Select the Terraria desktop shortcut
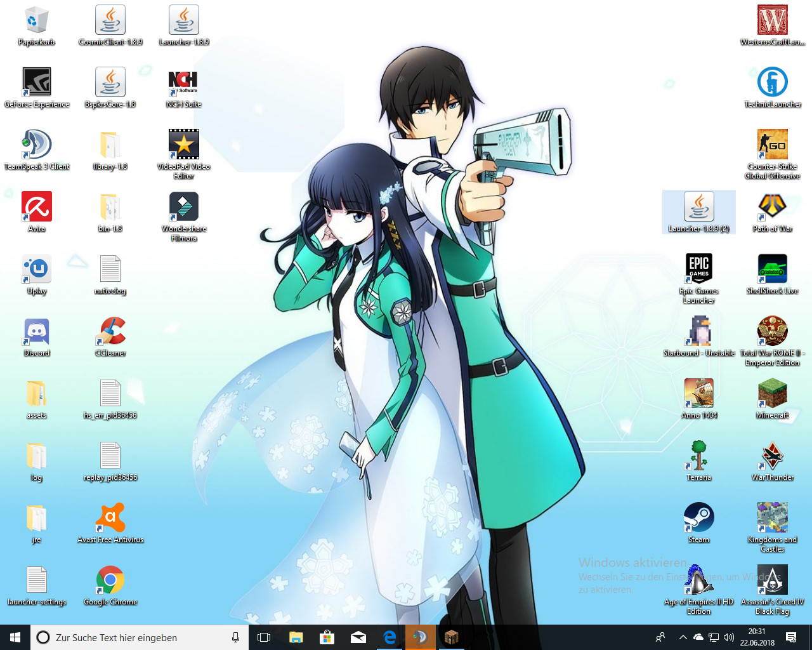The height and width of the screenshot is (650, 812). click(698, 456)
